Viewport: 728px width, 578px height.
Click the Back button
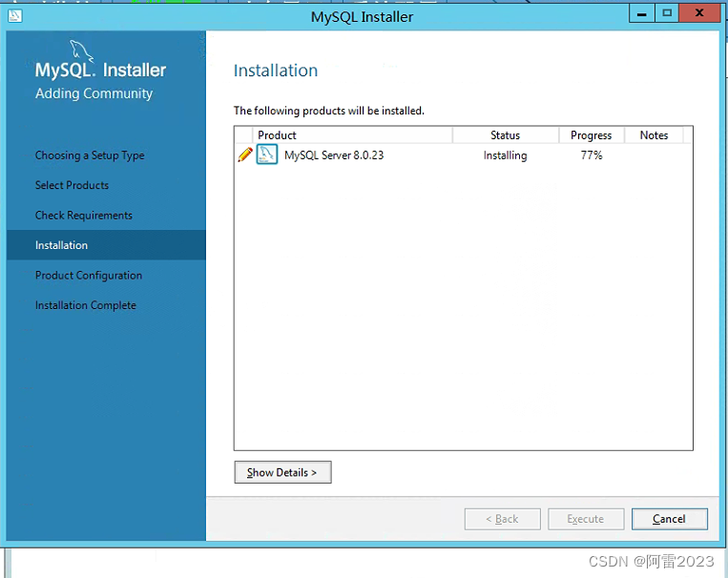(x=503, y=519)
